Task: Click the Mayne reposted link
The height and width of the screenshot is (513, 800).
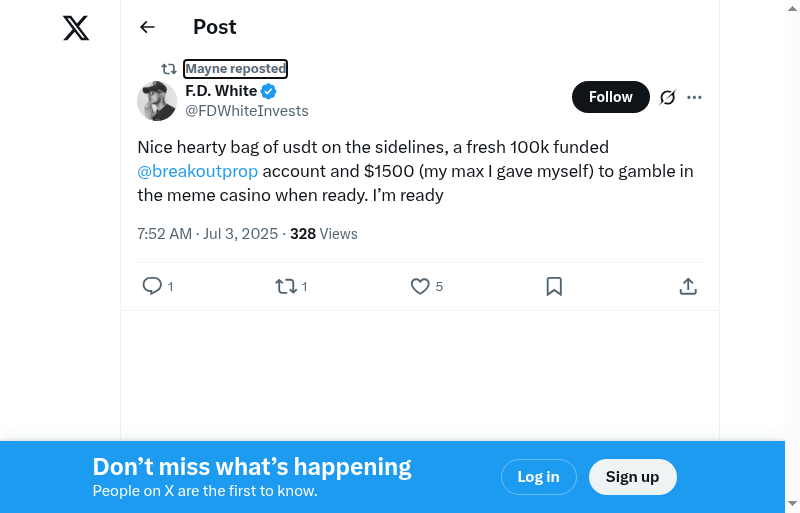Action: click(x=236, y=69)
